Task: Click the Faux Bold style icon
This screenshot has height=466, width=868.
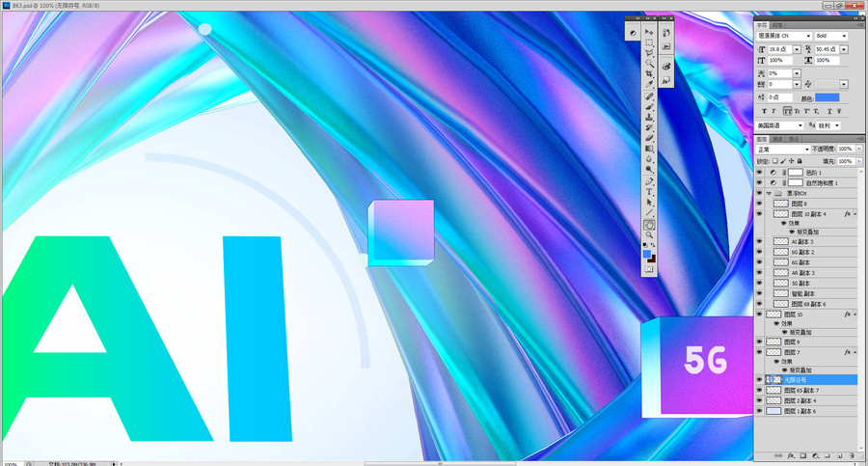Action: (x=764, y=111)
